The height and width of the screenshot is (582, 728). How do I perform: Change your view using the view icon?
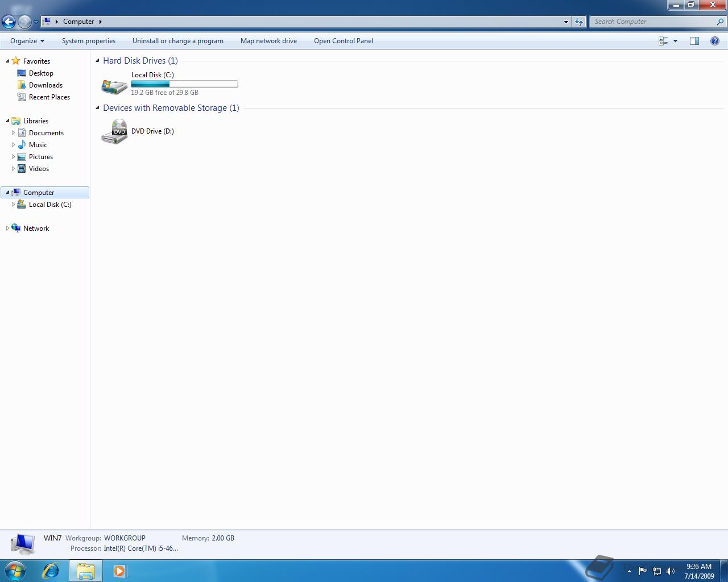point(663,41)
